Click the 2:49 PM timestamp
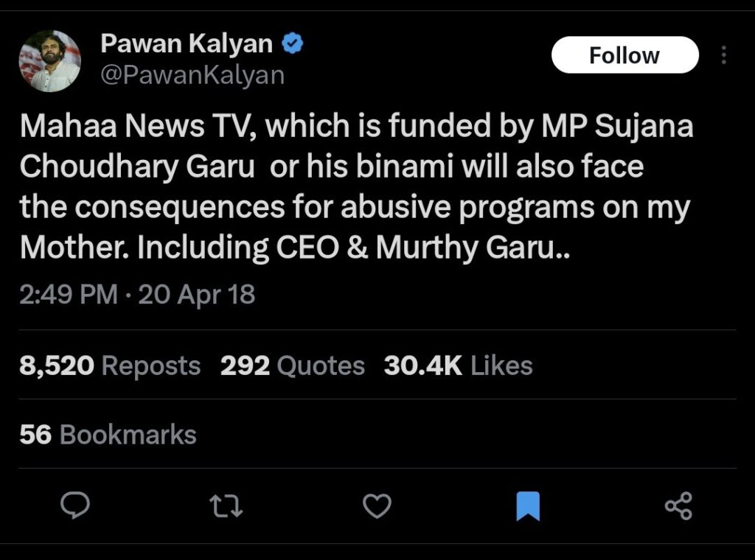The image size is (755, 560). [x=69, y=295]
